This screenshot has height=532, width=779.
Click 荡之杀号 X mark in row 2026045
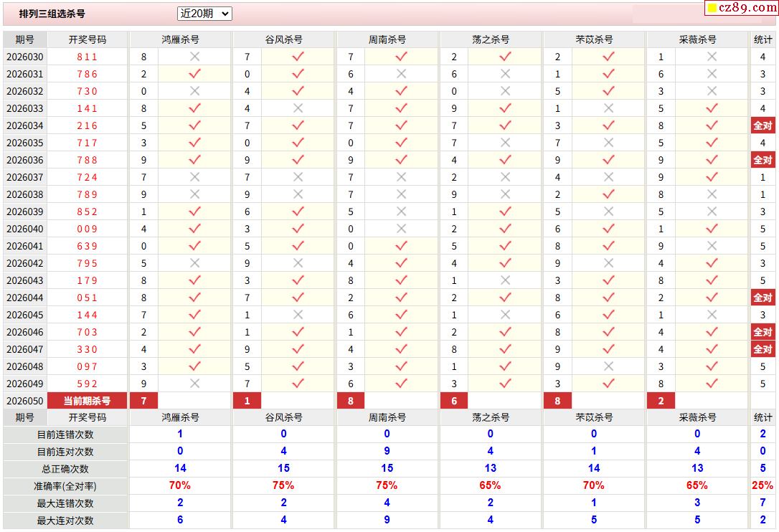[x=505, y=315]
